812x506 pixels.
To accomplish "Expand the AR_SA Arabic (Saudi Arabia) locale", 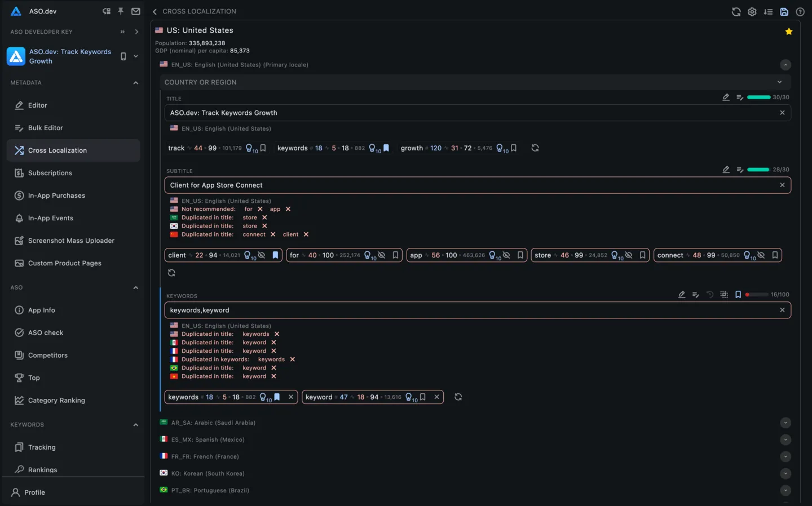I will [x=785, y=423].
